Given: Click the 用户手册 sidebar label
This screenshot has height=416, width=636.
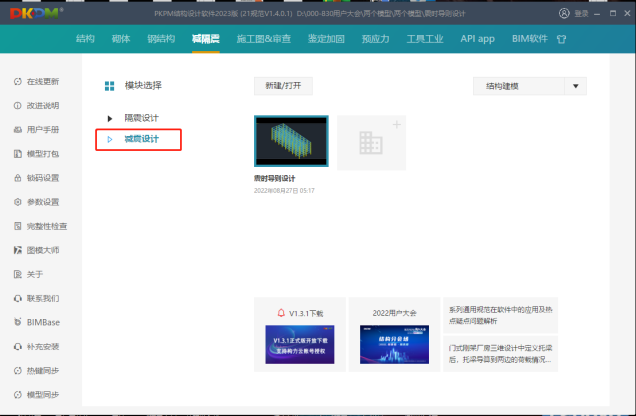Looking at the screenshot, I should click(x=43, y=130).
